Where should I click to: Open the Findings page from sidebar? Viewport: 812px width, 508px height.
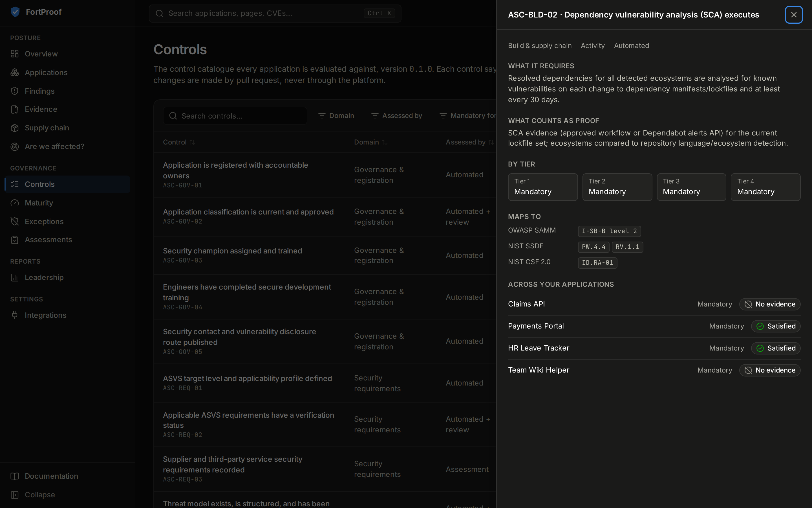point(67,91)
